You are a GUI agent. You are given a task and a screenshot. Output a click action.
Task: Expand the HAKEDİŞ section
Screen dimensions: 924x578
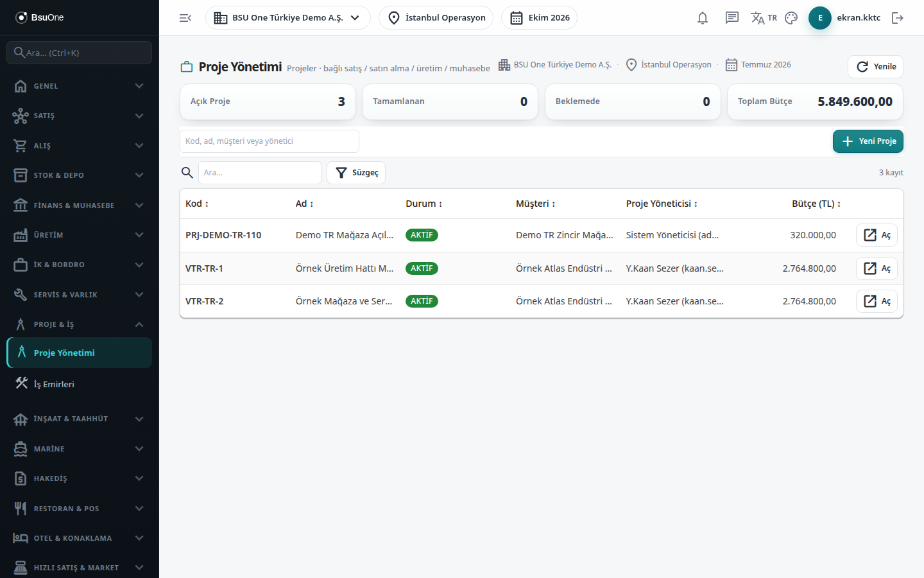pyautogui.click(x=80, y=478)
